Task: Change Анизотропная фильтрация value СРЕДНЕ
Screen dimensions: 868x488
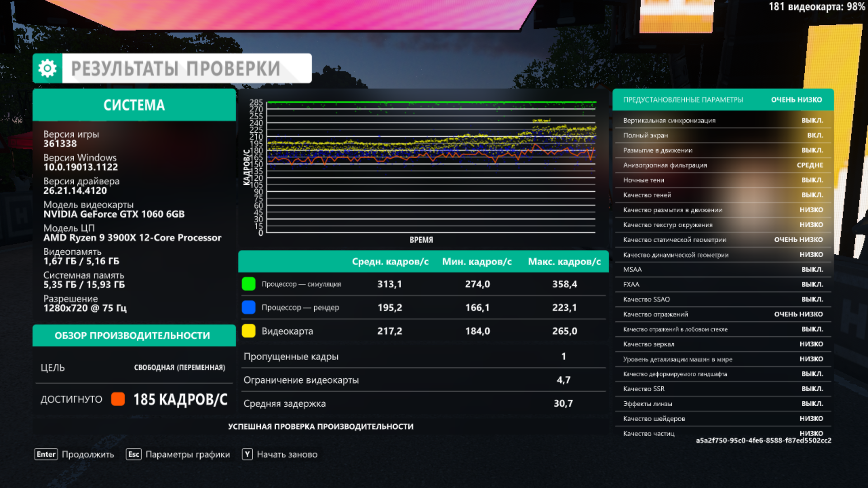Action: click(810, 165)
